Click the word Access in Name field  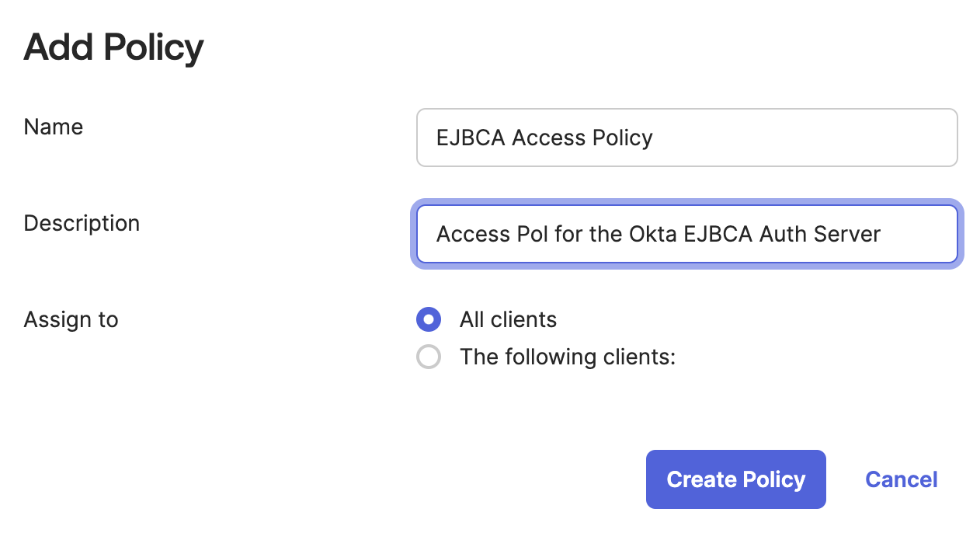pos(548,138)
